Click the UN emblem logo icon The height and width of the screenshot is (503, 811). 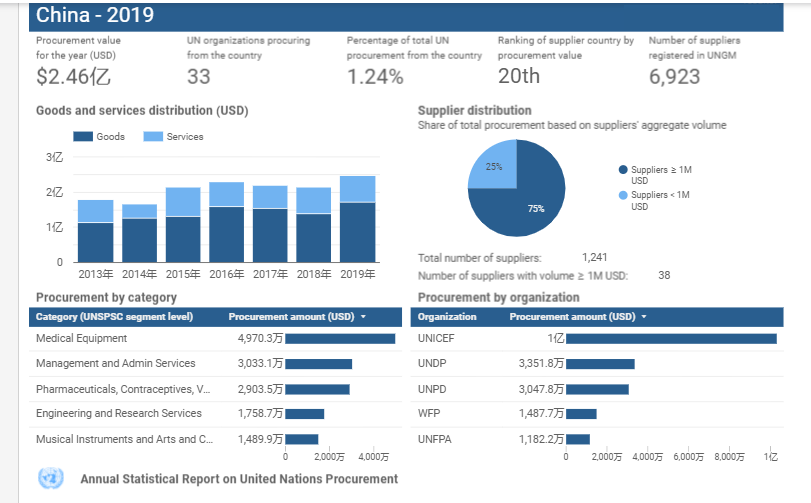(51, 478)
